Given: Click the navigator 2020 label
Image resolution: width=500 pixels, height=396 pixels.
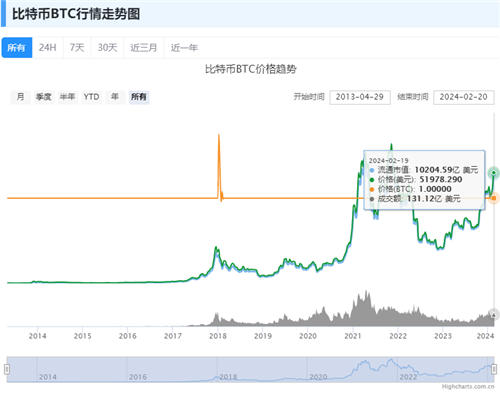Looking at the screenshot, I should click(x=318, y=377).
